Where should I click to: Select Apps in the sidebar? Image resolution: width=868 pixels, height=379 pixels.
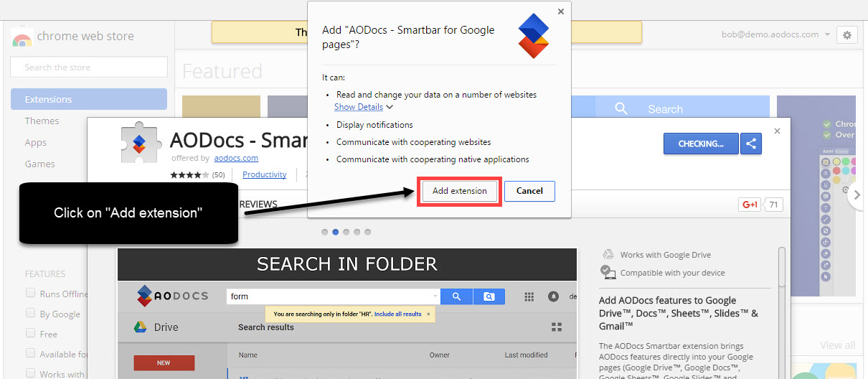36,142
